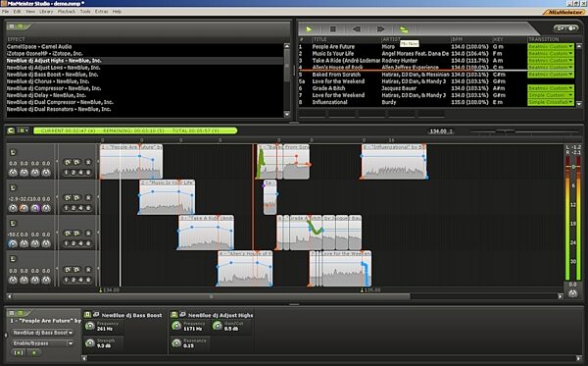The image size is (588, 366).
Task: Click the Frequency knob of Adjust Highs effect
Action: point(176,326)
